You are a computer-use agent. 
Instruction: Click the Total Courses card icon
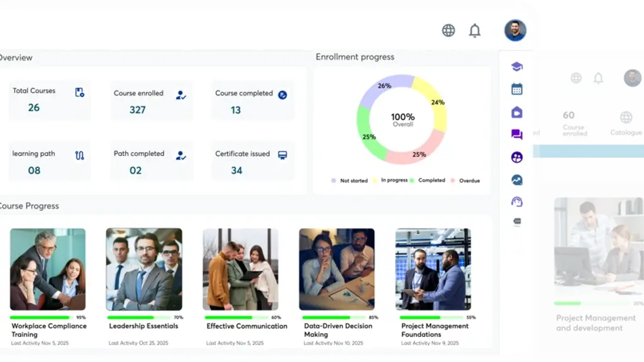pos(80,92)
